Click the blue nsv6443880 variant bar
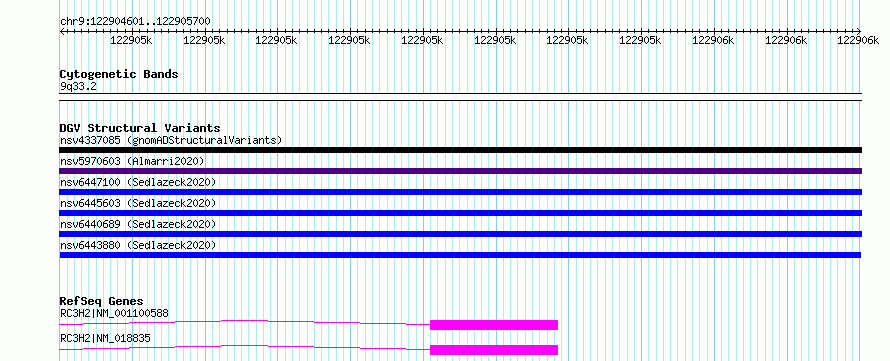This screenshot has height=361, width=890. click(x=461, y=255)
